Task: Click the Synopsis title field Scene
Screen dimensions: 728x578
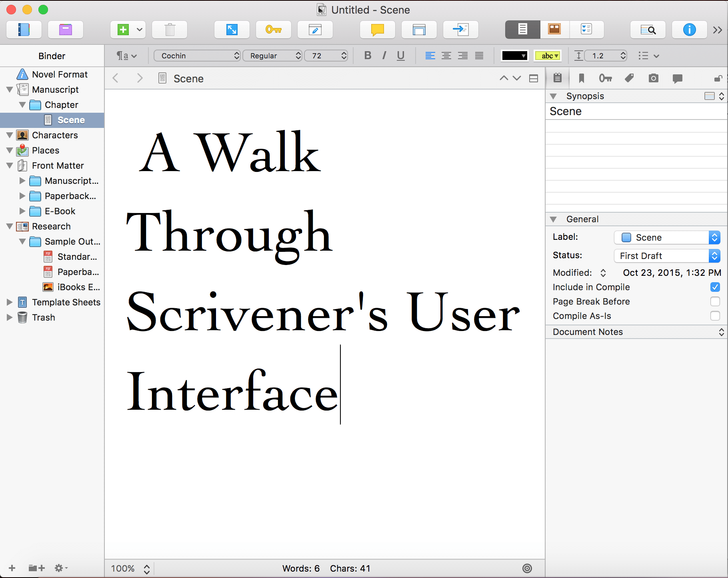Action: point(636,111)
